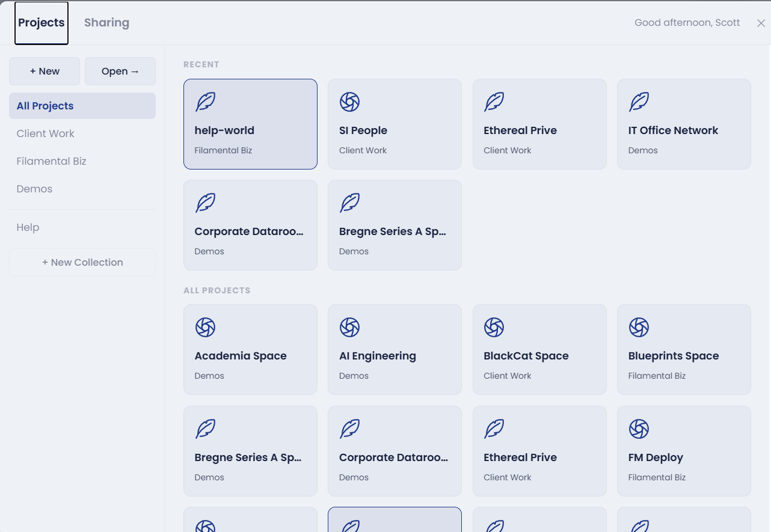Click the "Client Work" label under SI People
Viewport: 771px width, 532px height.
point(363,150)
